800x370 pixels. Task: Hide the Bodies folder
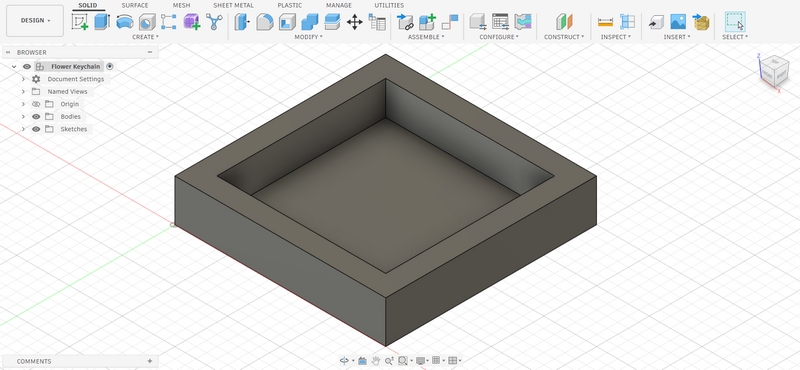36,117
